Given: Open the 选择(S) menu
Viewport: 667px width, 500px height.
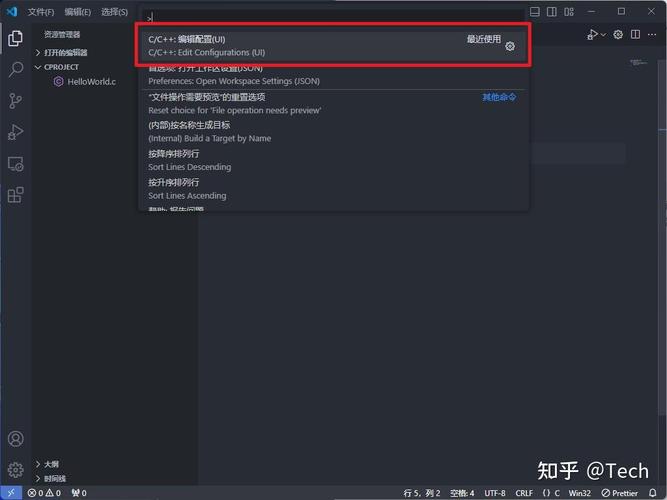Looking at the screenshot, I should click(x=114, y=12).
